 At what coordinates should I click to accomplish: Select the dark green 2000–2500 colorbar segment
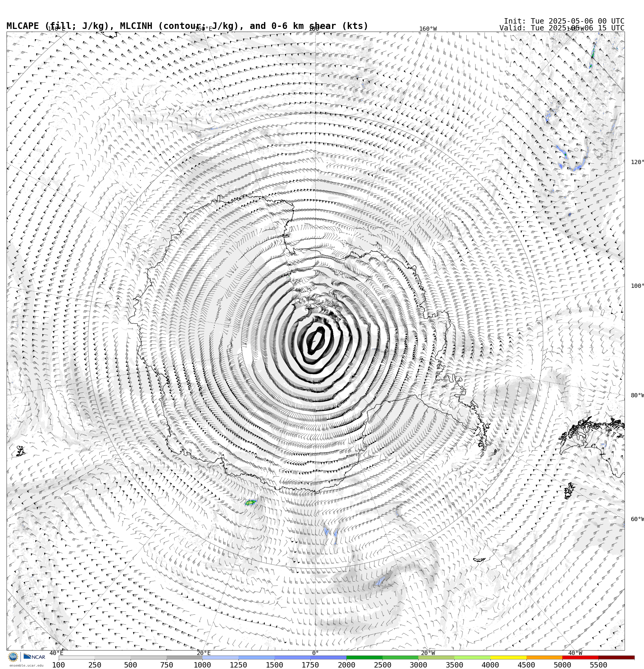(364, 657)
